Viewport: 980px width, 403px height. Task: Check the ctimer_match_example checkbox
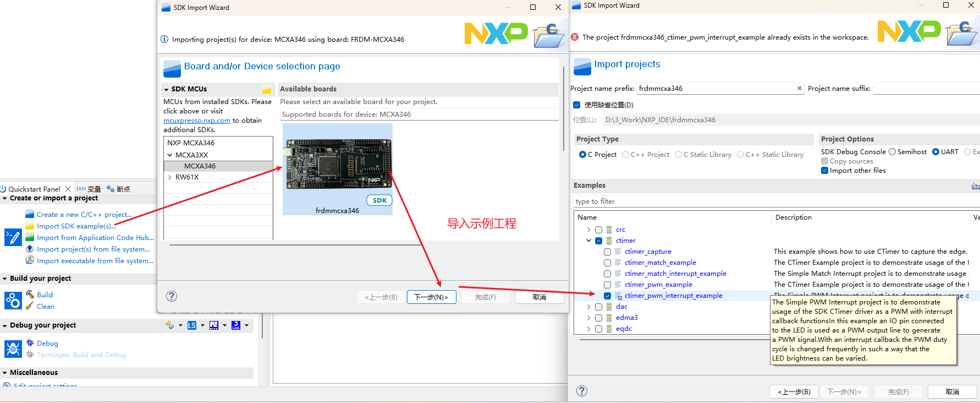[x=607, y=263]
